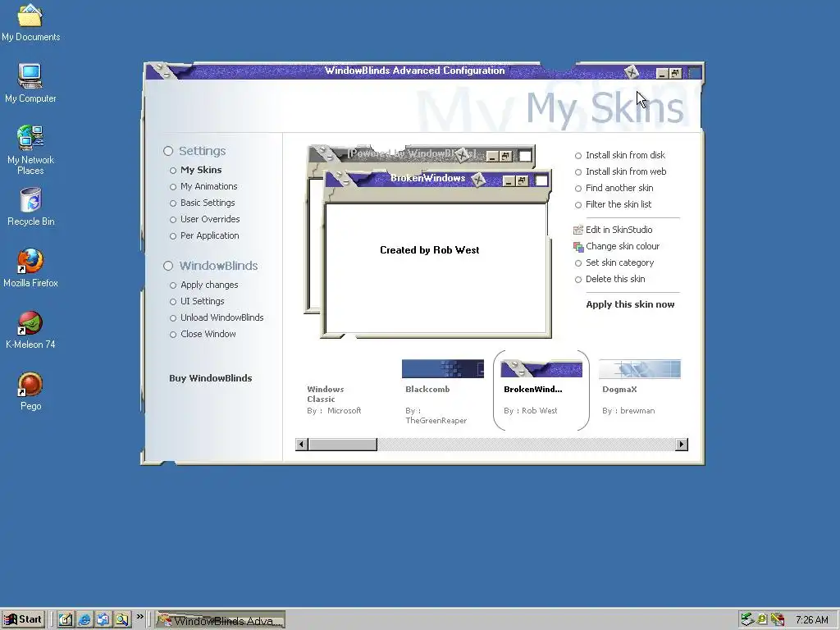Click skin list scrollbar thumb
Image resolution: width=840 pixels, height=630 pixels.
[x=343, y=444]
